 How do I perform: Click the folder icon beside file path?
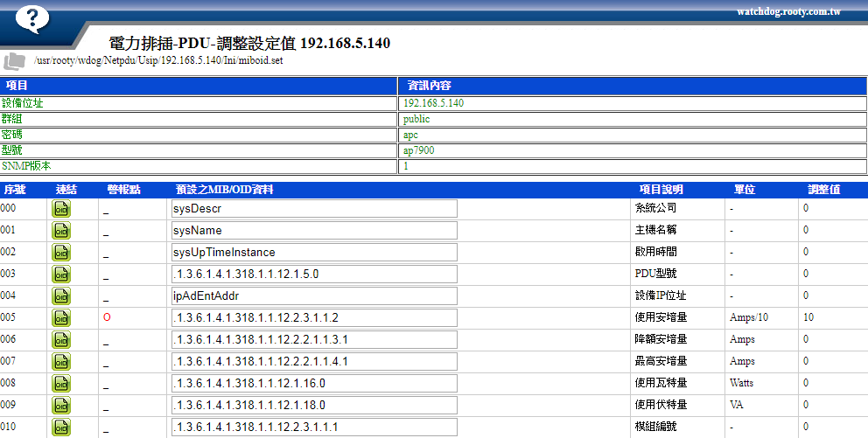coord(15,61)
